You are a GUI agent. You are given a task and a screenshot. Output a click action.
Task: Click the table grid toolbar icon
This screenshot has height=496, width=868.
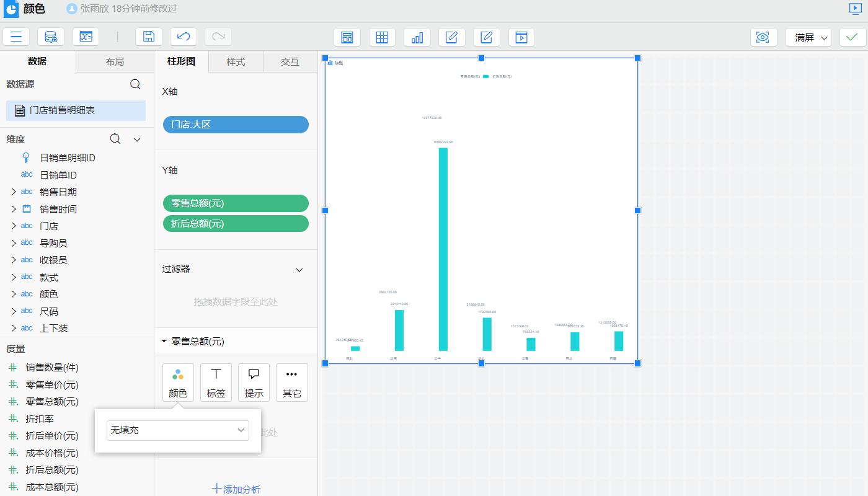click(x=382, y=37)
